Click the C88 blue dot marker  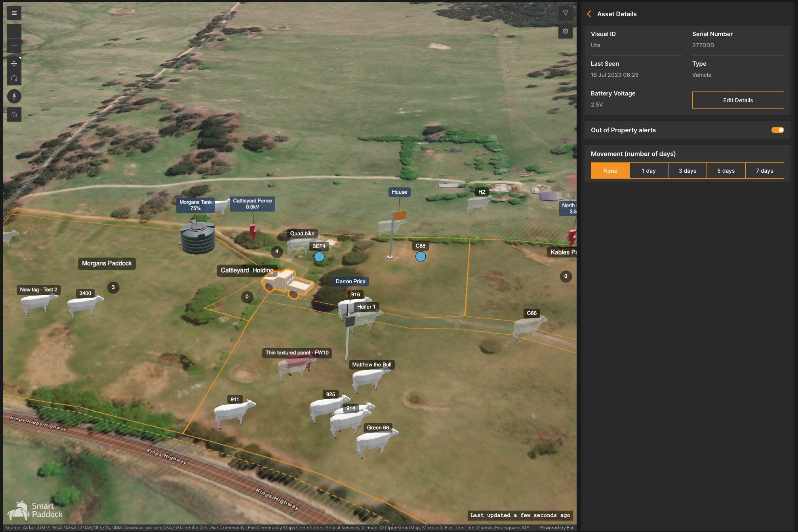pos(420,257)
